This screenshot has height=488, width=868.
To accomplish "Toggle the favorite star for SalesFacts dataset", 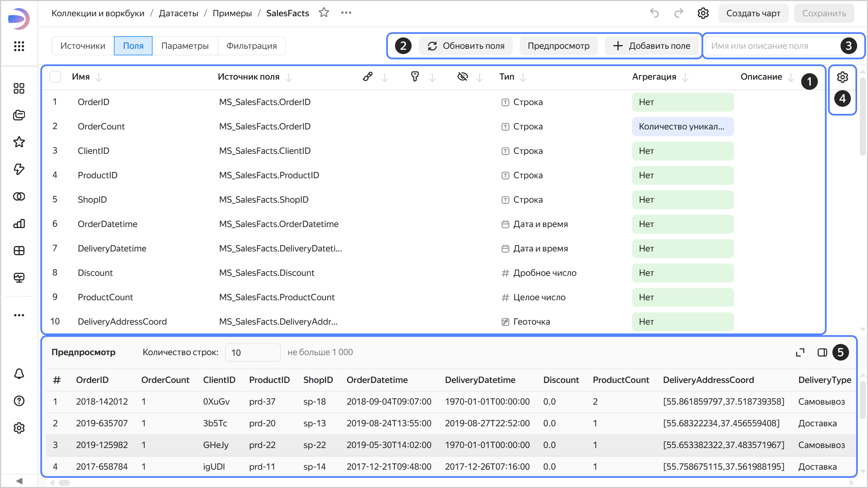I will 324,13.
